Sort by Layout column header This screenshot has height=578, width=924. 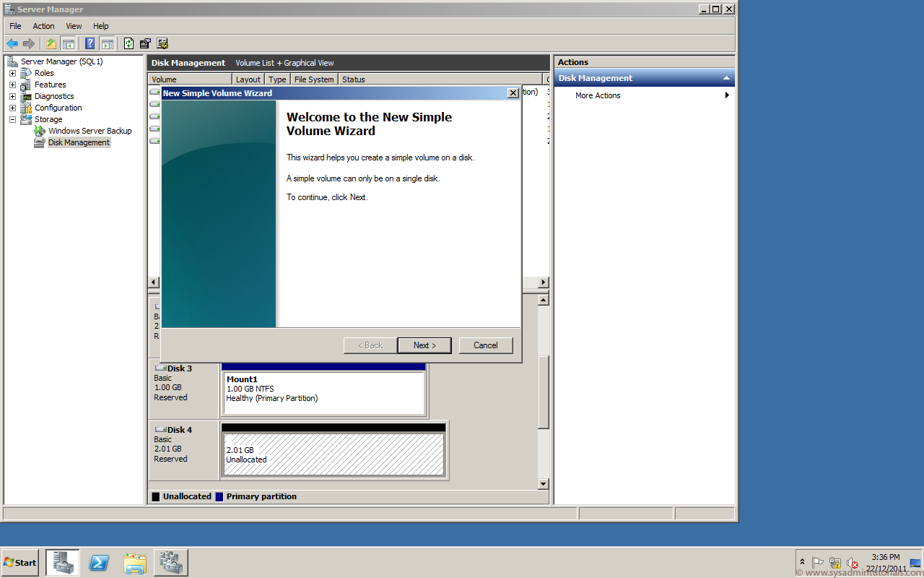pos(248,79)
